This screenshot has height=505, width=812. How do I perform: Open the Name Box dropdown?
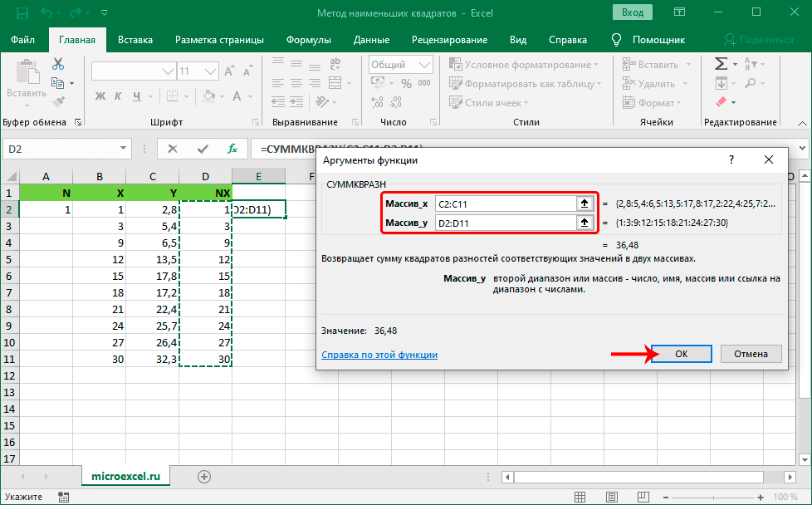coord(124,150)
